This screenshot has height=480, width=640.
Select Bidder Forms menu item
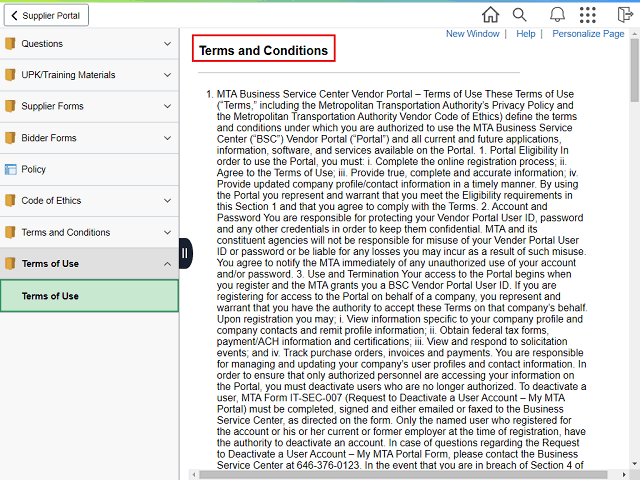pos(89,138)
